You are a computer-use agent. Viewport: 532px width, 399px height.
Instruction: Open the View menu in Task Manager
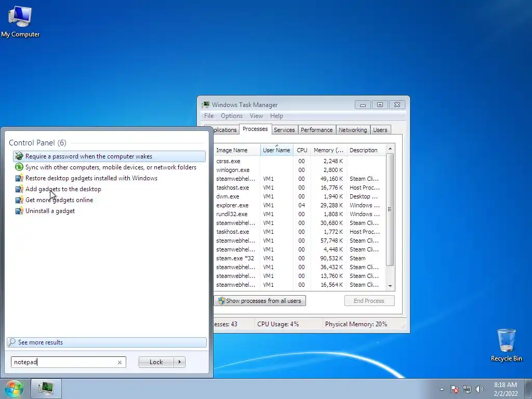point(256,116)
